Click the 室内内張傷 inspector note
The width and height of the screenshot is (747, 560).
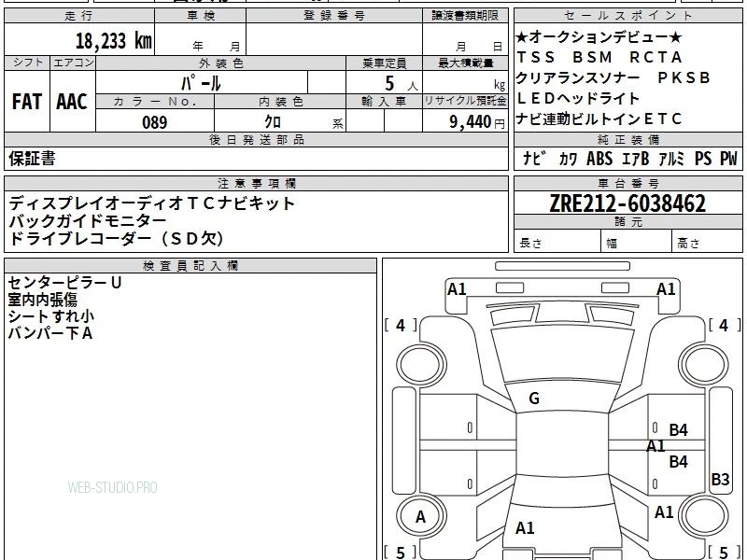(x=42, y=300)
